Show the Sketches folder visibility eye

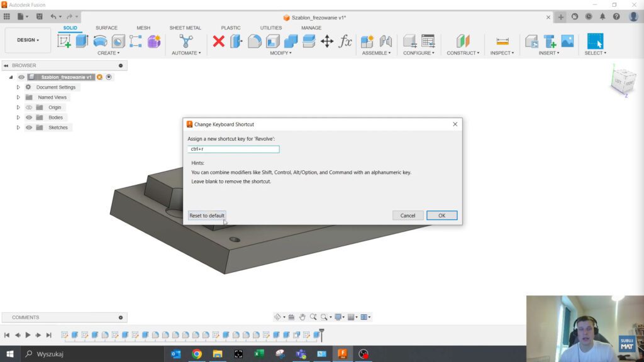point(29,128)
